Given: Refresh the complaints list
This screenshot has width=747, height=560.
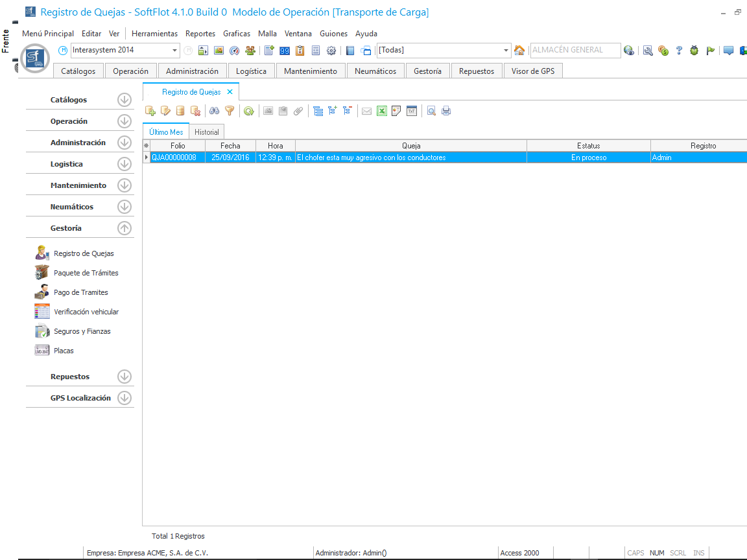Looking at the screenshot, I should point(248,111).
